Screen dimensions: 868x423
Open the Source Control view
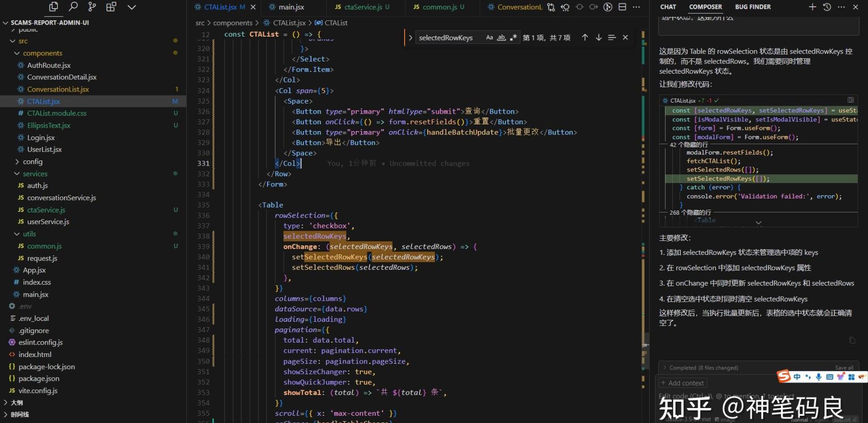[x=92, y=7]
